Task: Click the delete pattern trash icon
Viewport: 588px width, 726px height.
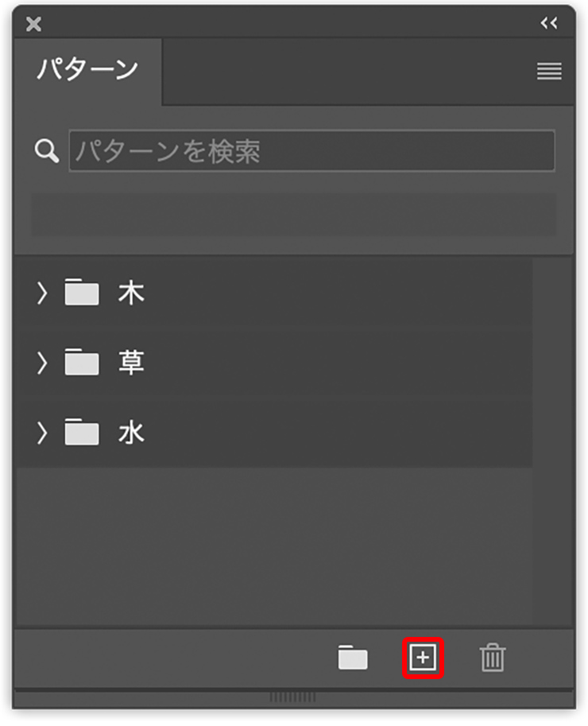Action: [x=492, y=657]
